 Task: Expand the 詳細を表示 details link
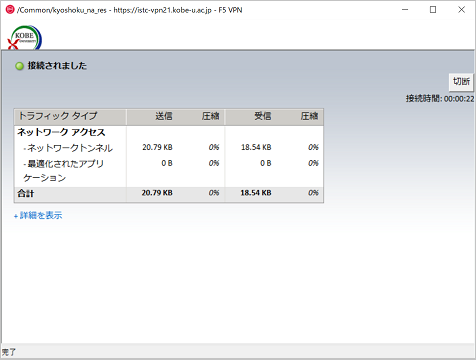tap(38, 215)
